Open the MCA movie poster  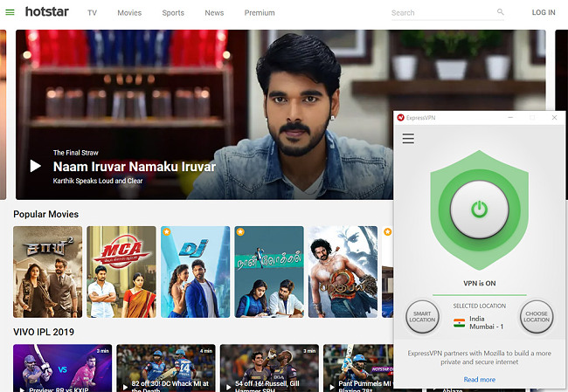(x=121, y=272)
